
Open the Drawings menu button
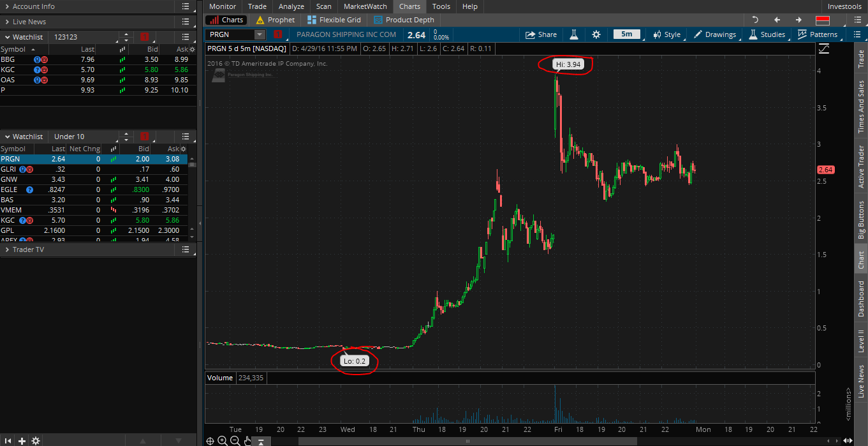(715, 34)
